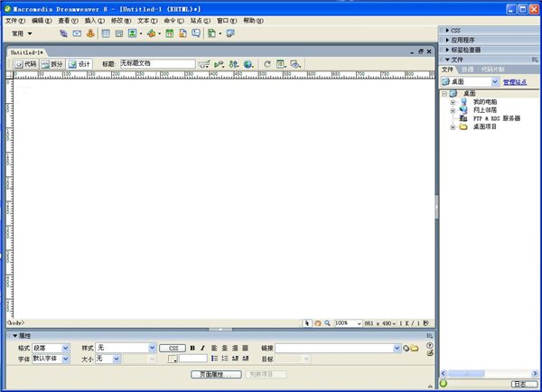Switch to 设计 (Design) view

pyautogui.click(x=79, y=64)
